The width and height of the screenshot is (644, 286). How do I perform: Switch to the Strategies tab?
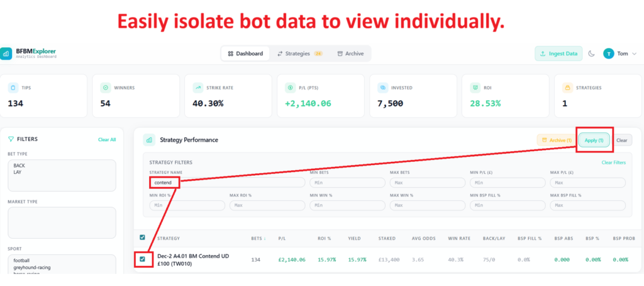click(x=299, y=54)
